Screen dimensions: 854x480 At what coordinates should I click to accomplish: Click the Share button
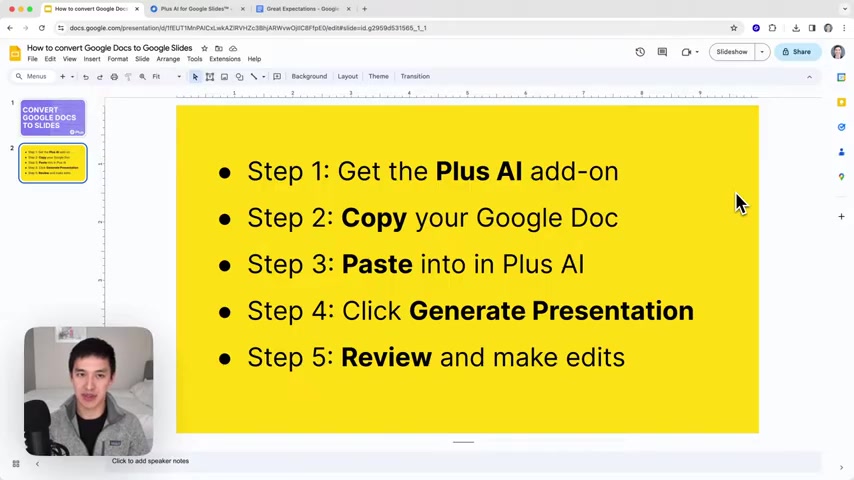coord(797,52)
